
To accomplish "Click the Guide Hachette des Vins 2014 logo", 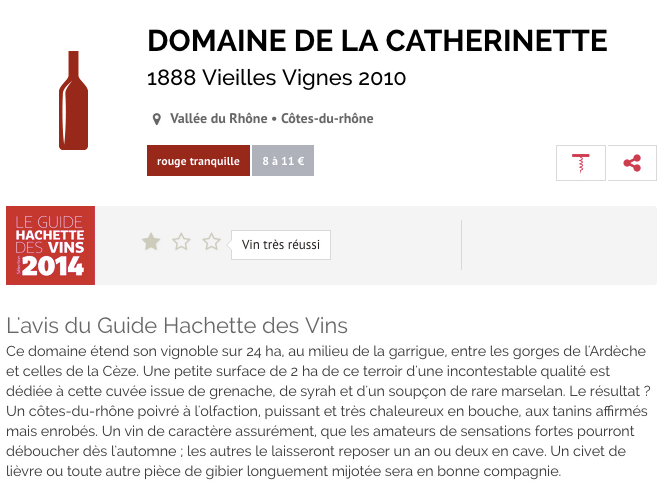I will [x=50, y=245].
